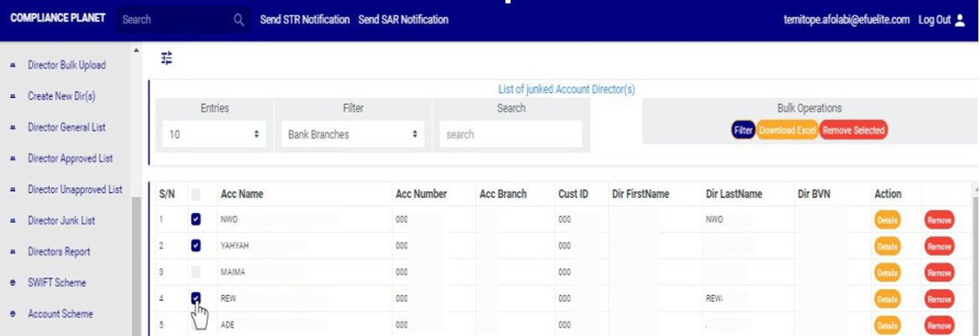Open the filter sliders icon above the list

[x=167, y=58]
